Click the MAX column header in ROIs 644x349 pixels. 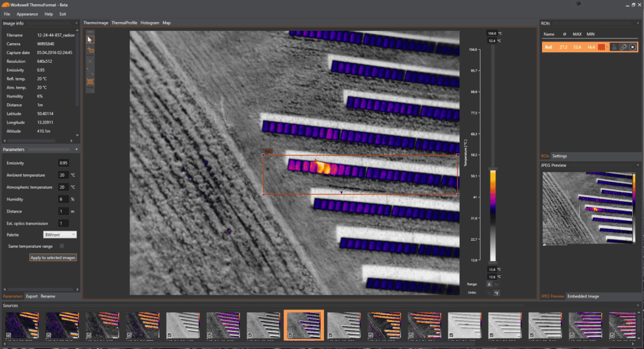click(x=577, y=34)
